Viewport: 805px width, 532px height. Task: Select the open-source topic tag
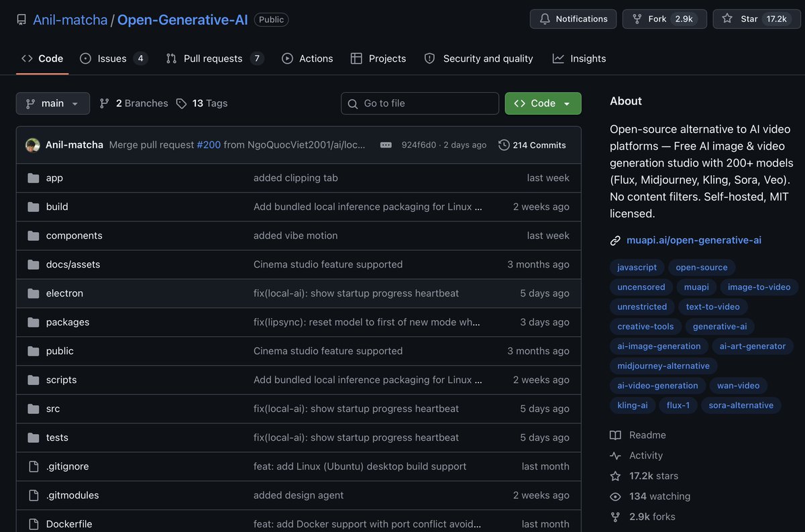click(702, 267)
